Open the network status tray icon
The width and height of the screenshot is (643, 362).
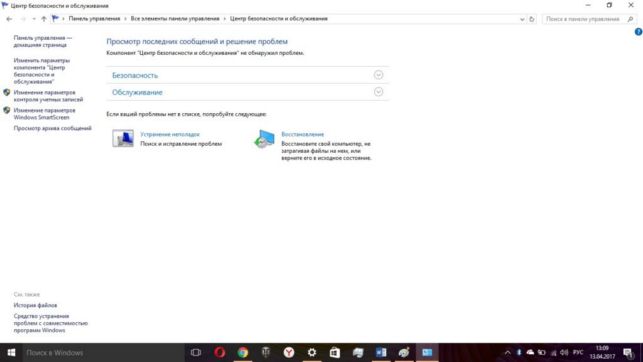553,353
